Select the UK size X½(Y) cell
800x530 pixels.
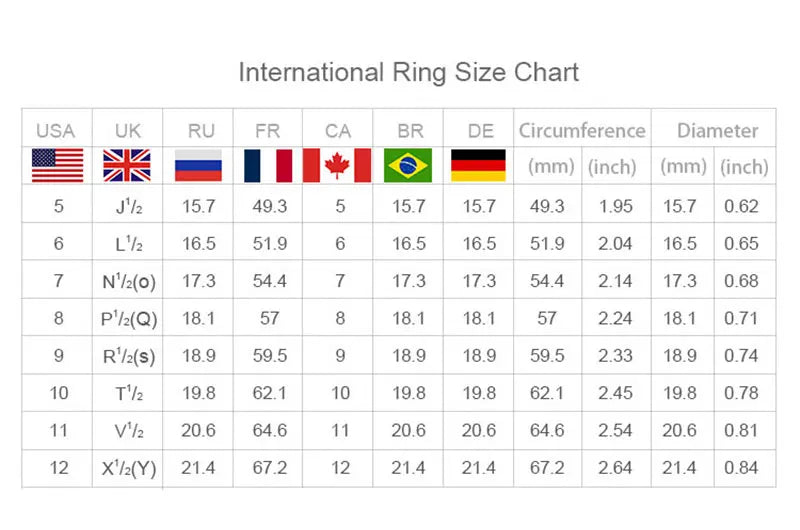point(128,468)
